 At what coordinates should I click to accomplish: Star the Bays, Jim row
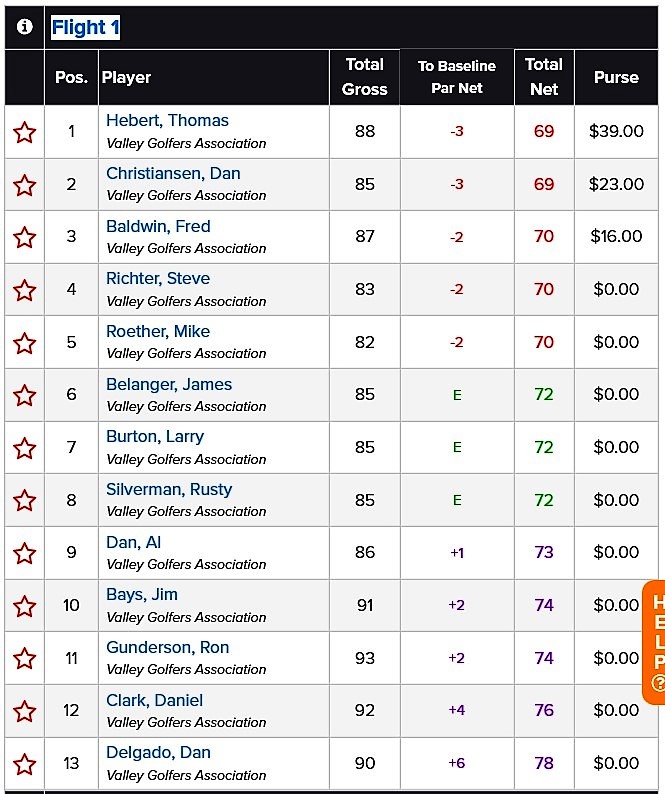pos(24,606)
